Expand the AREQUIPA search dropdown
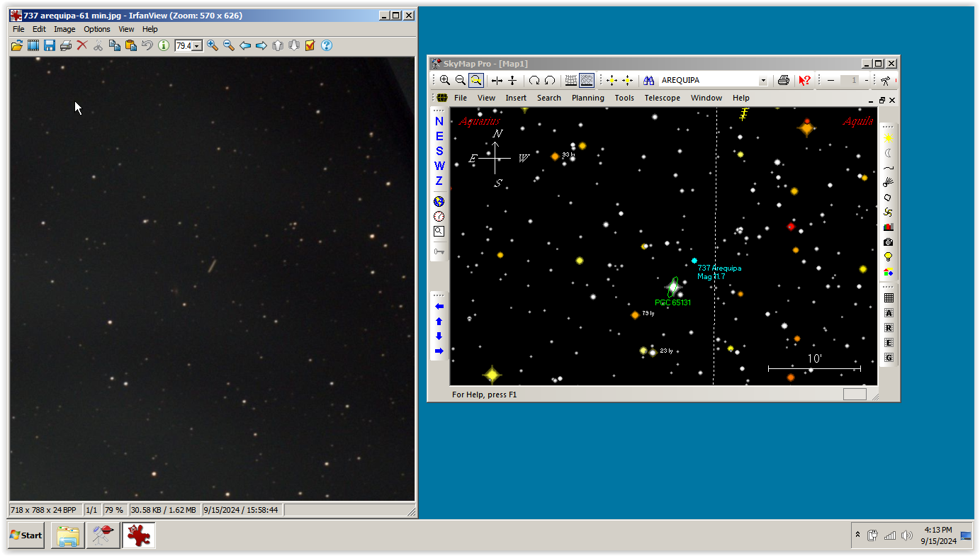 click(x=763, y=81)
